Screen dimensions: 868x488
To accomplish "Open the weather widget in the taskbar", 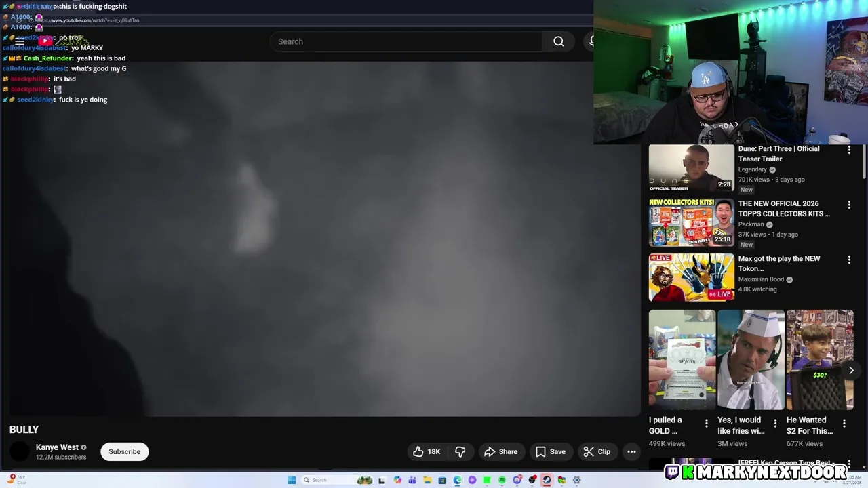I will [x=17, y=480].
